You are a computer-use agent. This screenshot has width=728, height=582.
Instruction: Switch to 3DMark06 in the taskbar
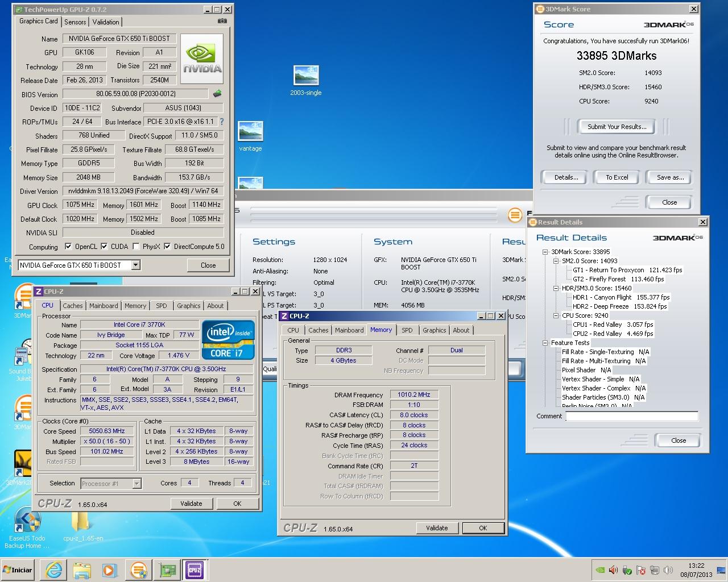(x=138, y=570)
